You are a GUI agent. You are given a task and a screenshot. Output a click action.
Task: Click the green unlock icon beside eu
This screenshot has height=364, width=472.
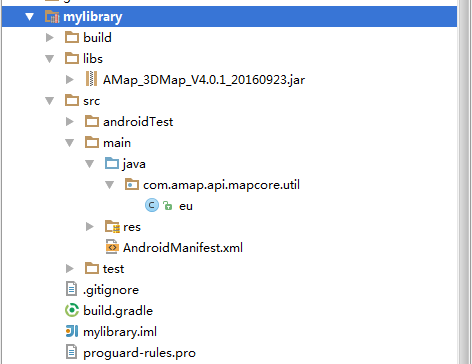168,205
